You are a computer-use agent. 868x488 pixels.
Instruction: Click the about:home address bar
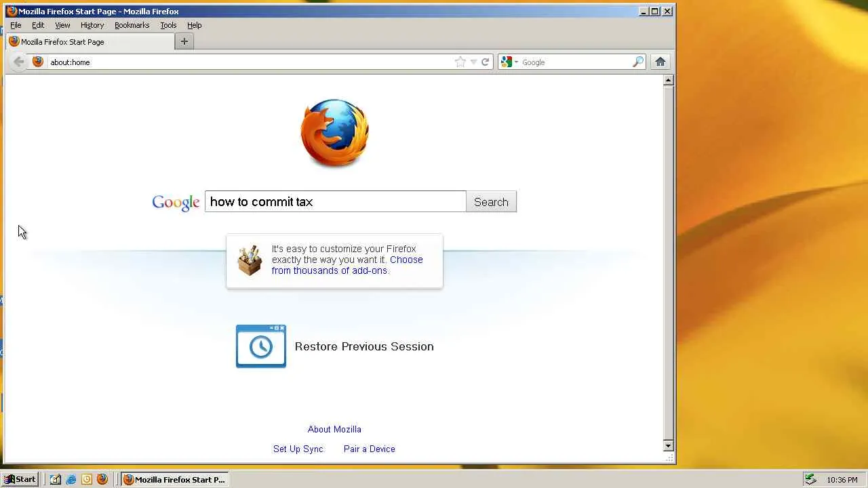251,62
